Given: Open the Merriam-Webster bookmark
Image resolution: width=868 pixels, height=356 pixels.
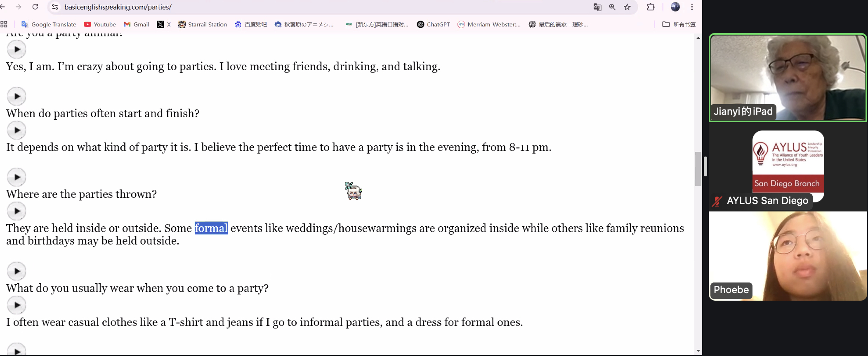Looking at the screenshot, I should tap(489, 24).
